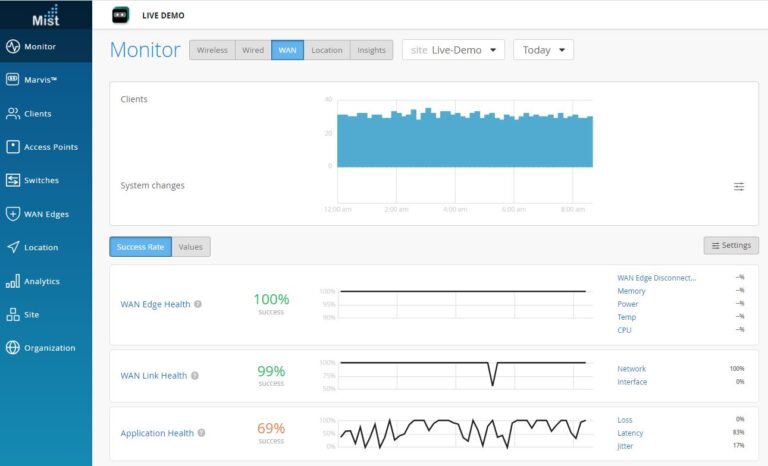Open the Monitor sidebar icon
768x466 pixels.
coord(13,46)
